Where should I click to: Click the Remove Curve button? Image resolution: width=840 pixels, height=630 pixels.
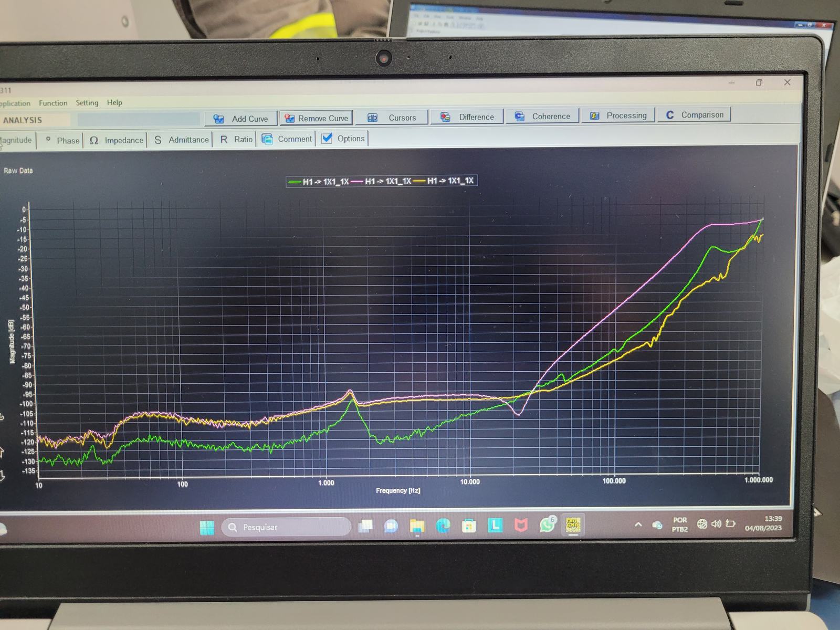pos(316,118)
